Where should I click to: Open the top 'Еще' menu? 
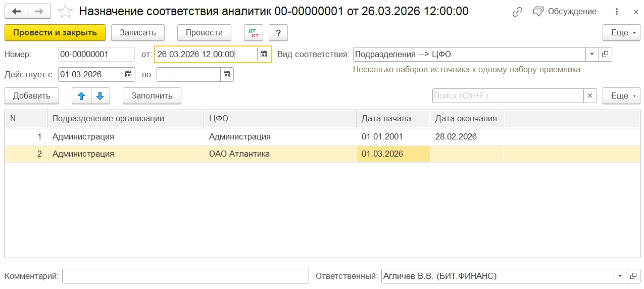pyautogui.click(x=621, y=33)
